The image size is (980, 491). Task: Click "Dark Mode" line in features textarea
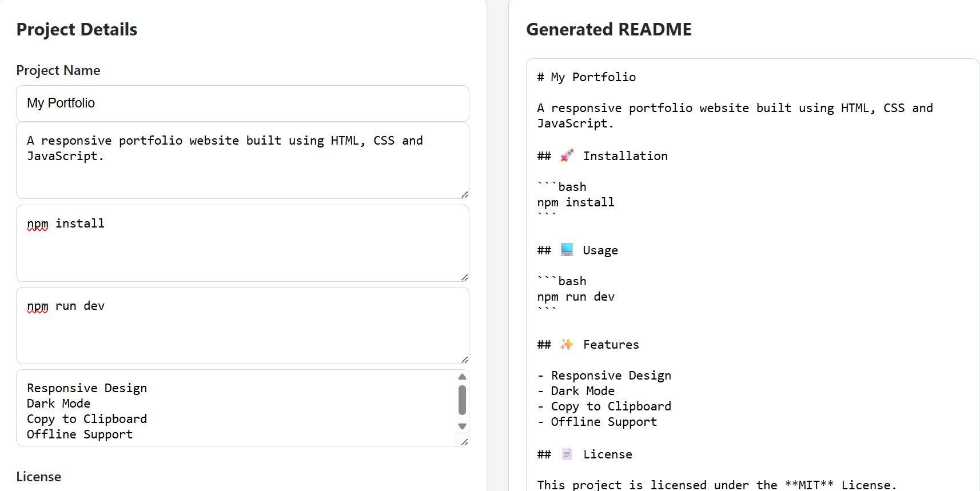point(58,404)
